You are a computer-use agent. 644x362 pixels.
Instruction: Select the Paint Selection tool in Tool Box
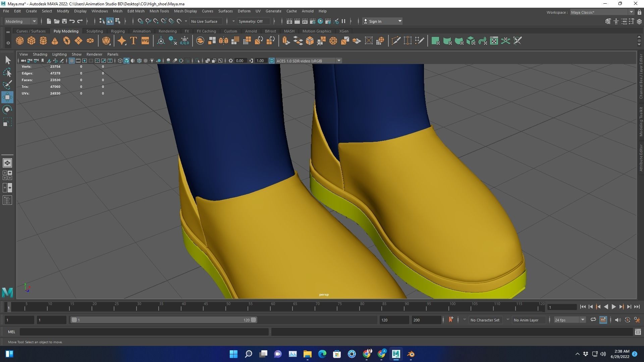click(x=7, y=85)
